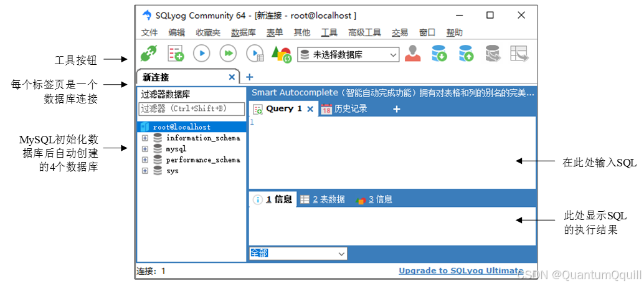Image resolution: width=644 pixels, height=286 pixels.
Task: Open the 文件 menu
Action: [x=149, y=33]
